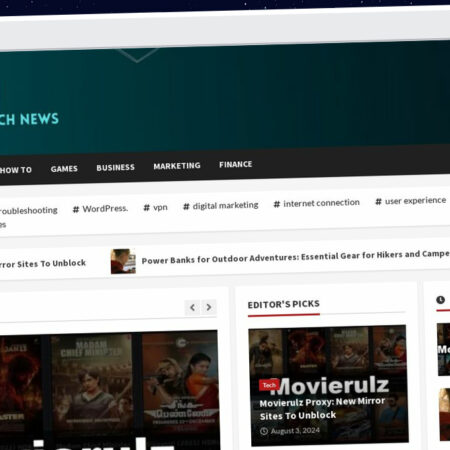Click the red Tech category badge
Image resolution: width=450 pixels, height=450 pixels.
point(269,385)
